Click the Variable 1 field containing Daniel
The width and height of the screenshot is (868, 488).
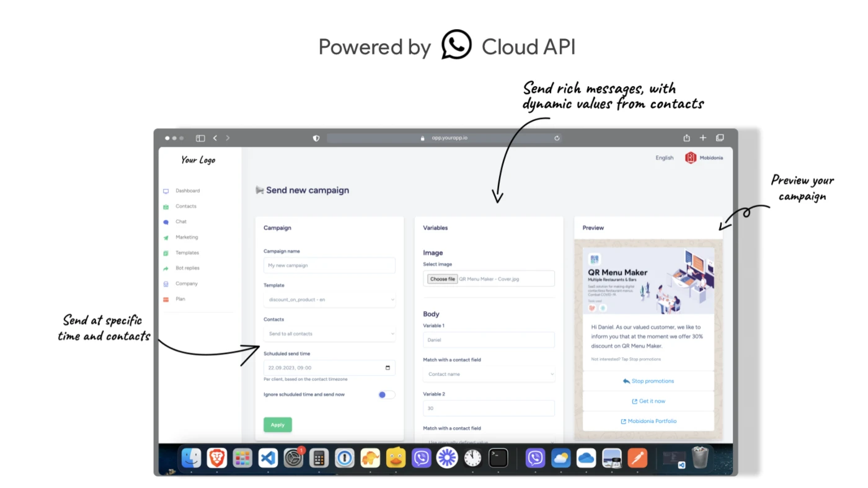pos(489,340)
